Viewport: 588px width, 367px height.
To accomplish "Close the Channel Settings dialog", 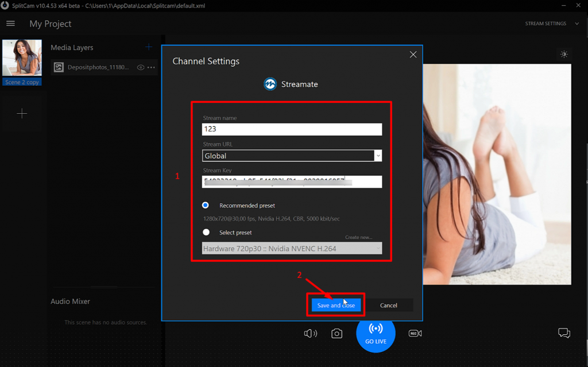I will click(x=413, y=55).
